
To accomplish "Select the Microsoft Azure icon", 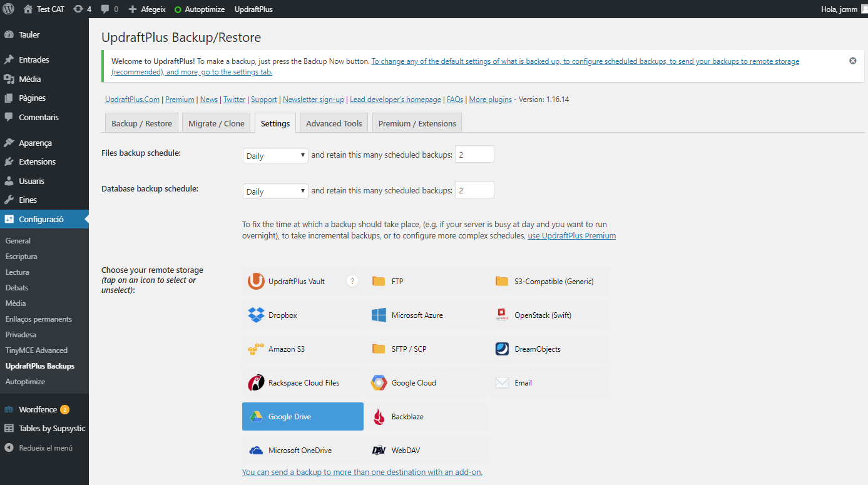I will click(x=379, y=315).
